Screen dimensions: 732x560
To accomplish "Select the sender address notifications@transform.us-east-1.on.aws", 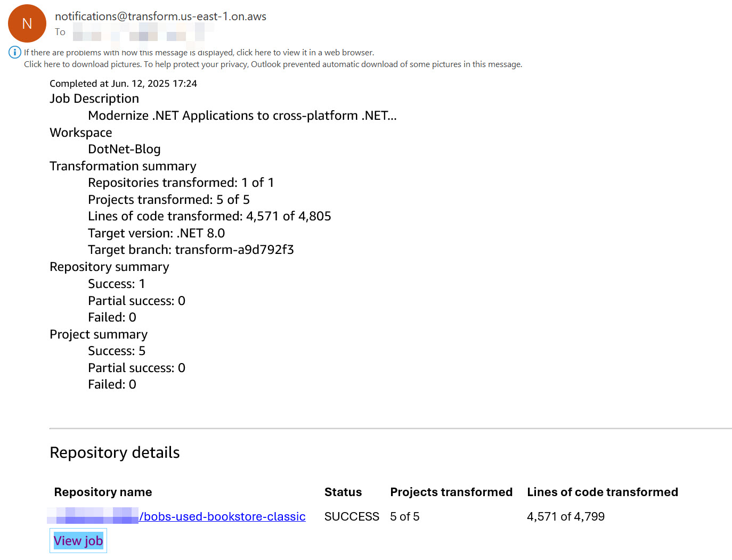I will (161, 17).
